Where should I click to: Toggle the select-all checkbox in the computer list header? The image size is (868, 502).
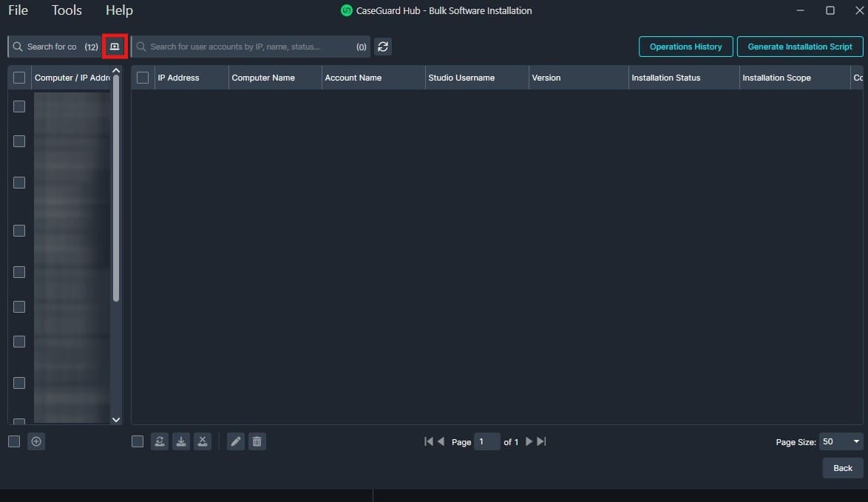[x=18, y=77]
